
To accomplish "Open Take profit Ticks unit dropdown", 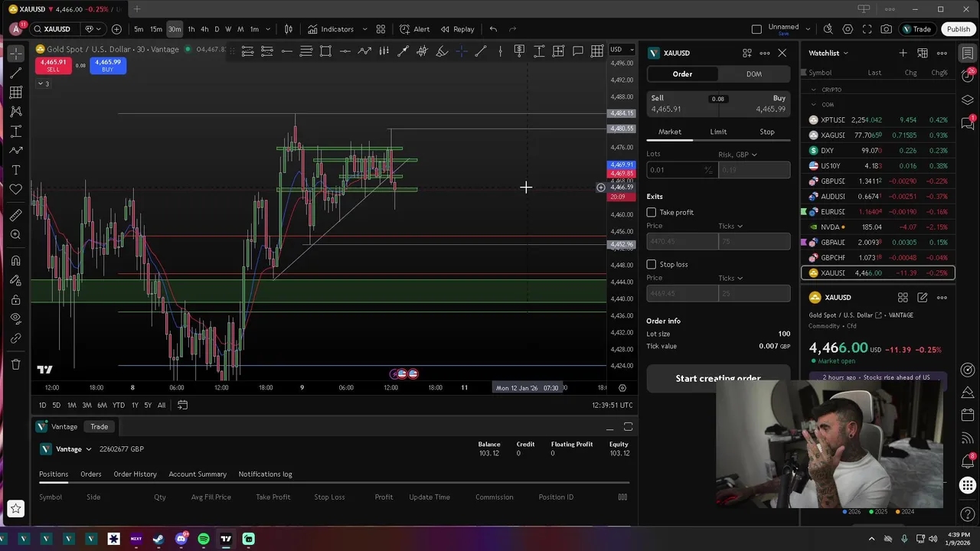I will 730,226.
